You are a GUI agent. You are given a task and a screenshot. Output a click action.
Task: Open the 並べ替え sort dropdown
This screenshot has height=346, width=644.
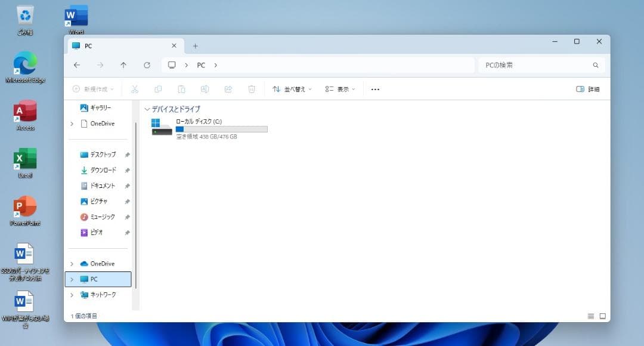point(291,88)
